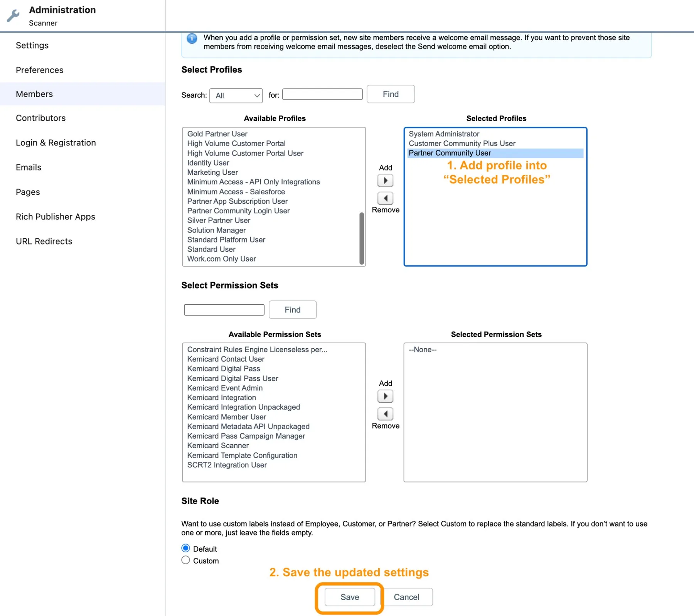Open Contributors in the sidebar
This screenshot has width=694, height=616.
click(40, 118)
